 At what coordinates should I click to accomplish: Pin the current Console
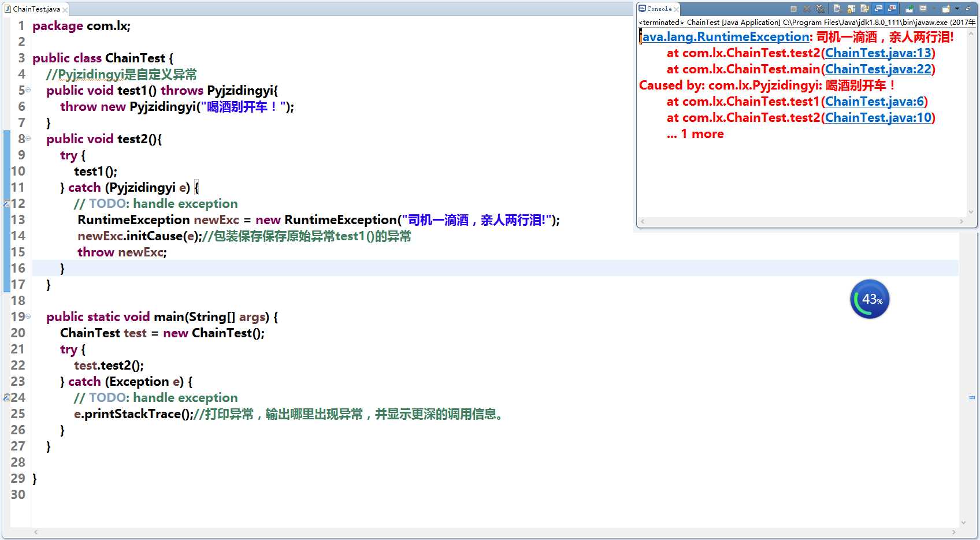tap(909, 9)
